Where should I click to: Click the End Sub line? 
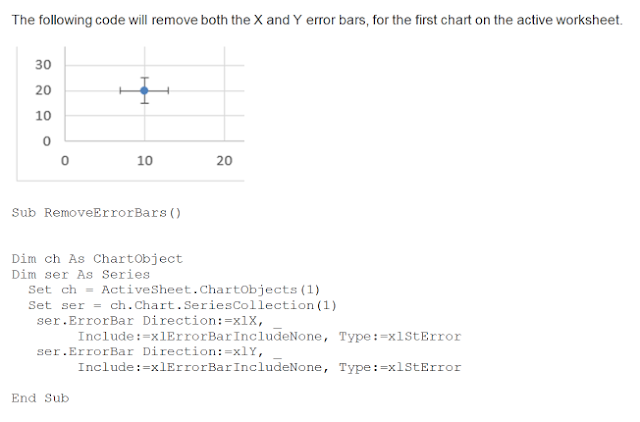click(x=40, y=398)
